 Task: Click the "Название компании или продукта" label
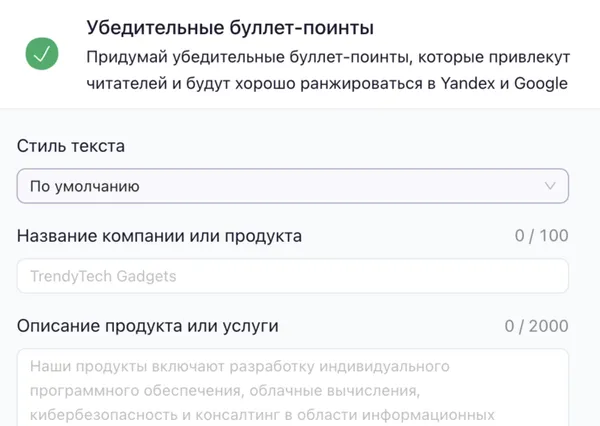tap(159, 236)
